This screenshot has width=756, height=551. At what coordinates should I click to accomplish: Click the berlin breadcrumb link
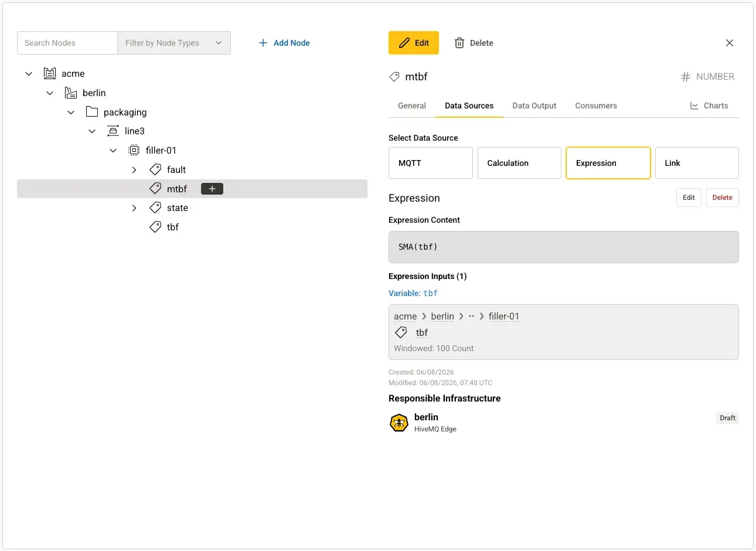click(x=442, y=316)
